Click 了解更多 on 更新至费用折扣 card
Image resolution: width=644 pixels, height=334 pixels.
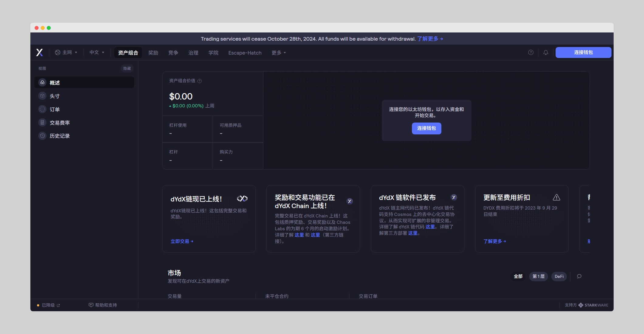tap(495, 241)
